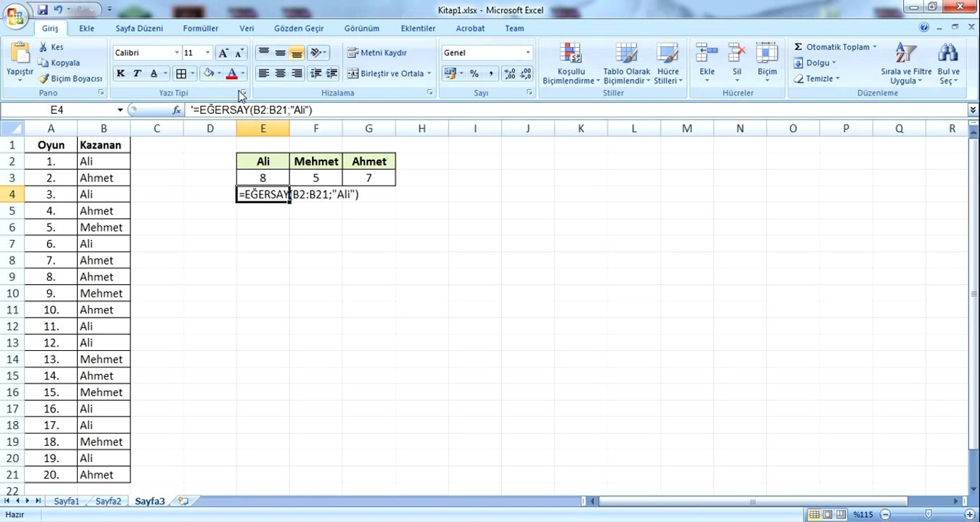Switch to Page Layout view in status bar
Screen dimensions: 980x522
click(x=827, y=515)
